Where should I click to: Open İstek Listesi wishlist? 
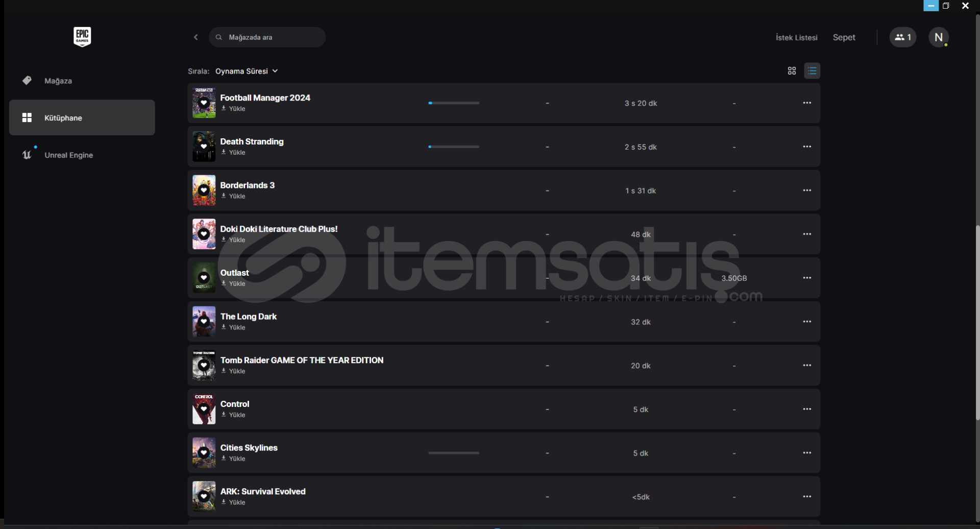click(x=796, y=37)
